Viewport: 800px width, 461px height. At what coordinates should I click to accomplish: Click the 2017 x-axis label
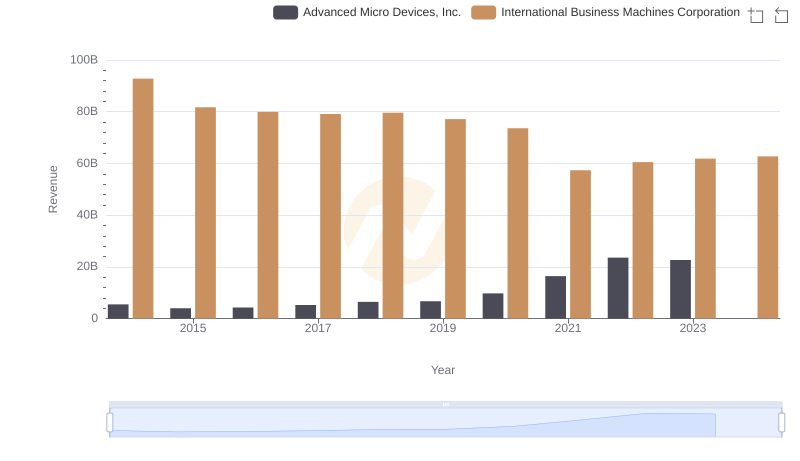(318, 328)
